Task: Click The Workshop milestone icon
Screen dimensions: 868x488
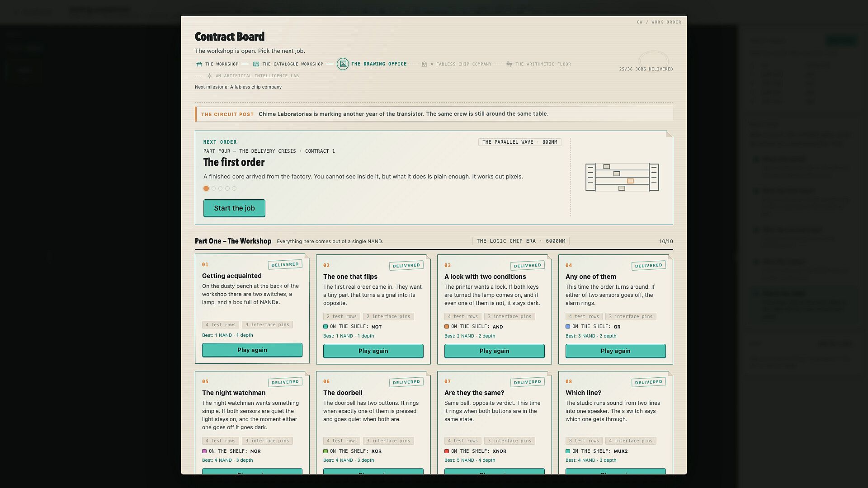Action: tap(199, 64)
